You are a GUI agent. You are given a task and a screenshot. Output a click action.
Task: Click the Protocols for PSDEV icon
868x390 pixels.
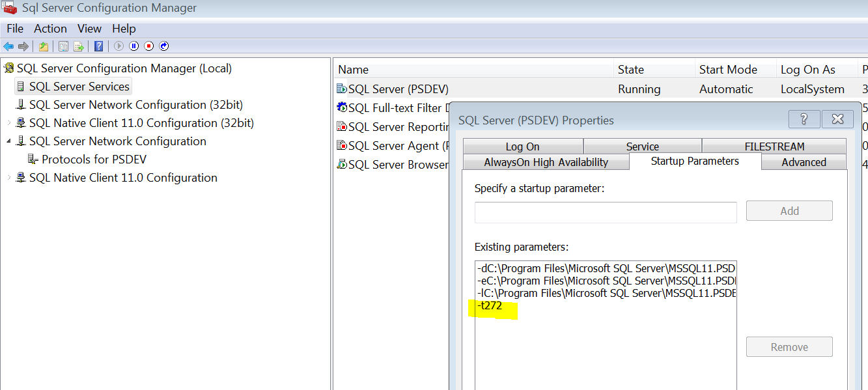click(33, 160)
